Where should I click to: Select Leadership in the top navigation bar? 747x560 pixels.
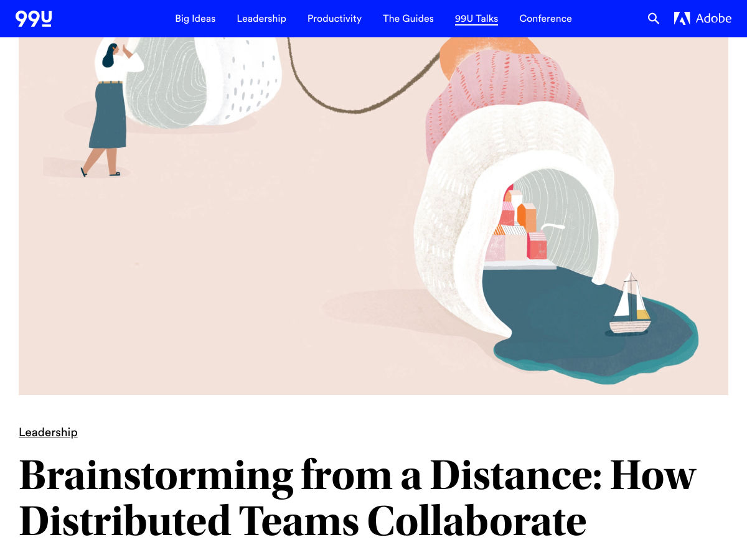[x=261, y=19]
